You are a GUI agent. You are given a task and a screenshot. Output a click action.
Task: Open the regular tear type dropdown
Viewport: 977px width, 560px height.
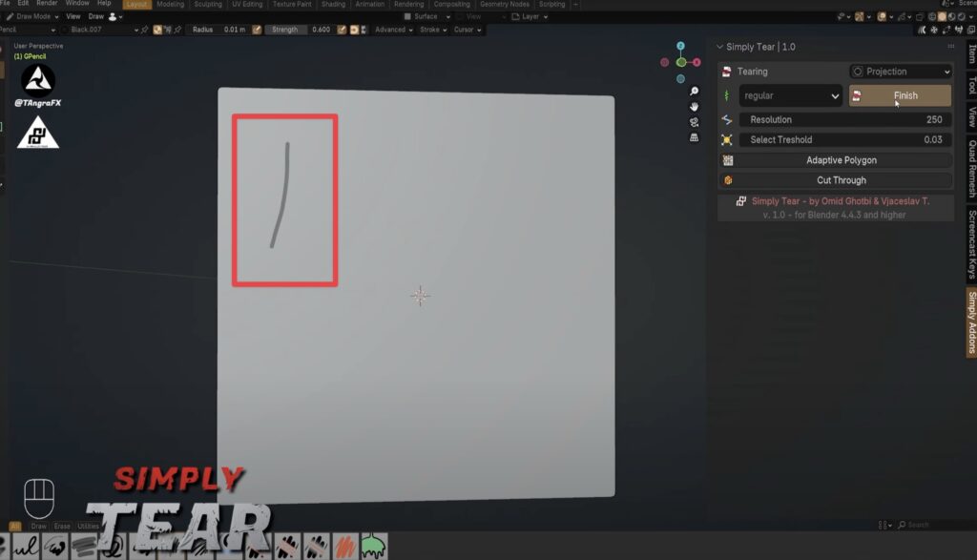pos(791,96)
